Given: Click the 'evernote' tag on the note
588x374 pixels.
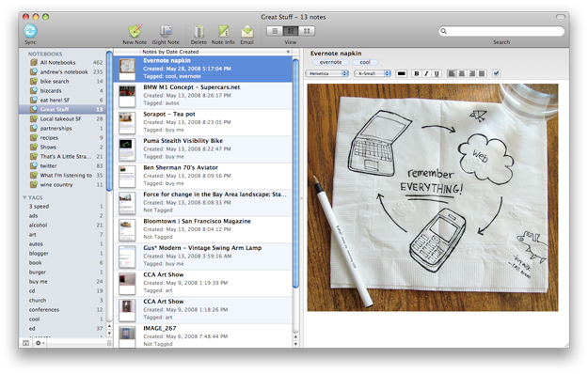Looking at the screenshot, I should (x=330, y=63).
